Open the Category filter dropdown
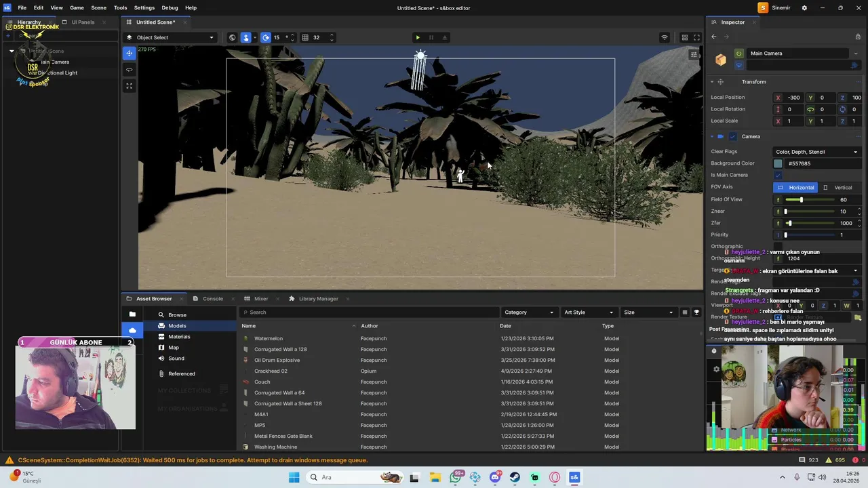The width and height of the screenshot is (868, 488). pos(529,312)
